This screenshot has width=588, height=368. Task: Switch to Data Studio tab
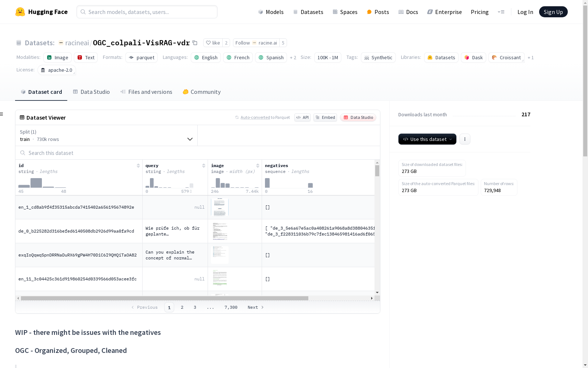pos(92,92)
